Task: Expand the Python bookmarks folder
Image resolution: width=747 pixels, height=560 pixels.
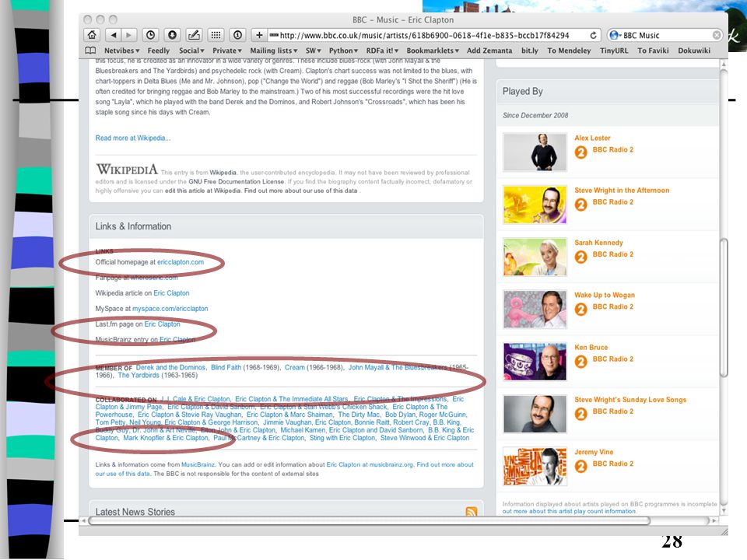Action: 343,51
